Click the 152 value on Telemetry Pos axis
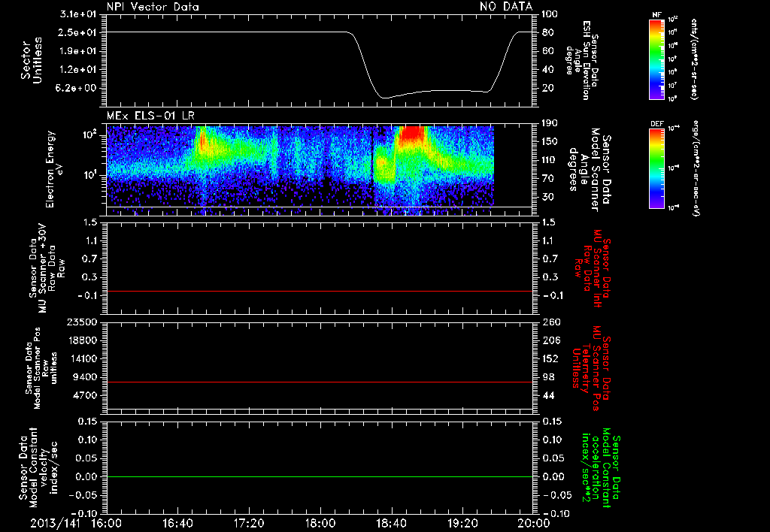 pyautogui.click(x=550, y=358)
